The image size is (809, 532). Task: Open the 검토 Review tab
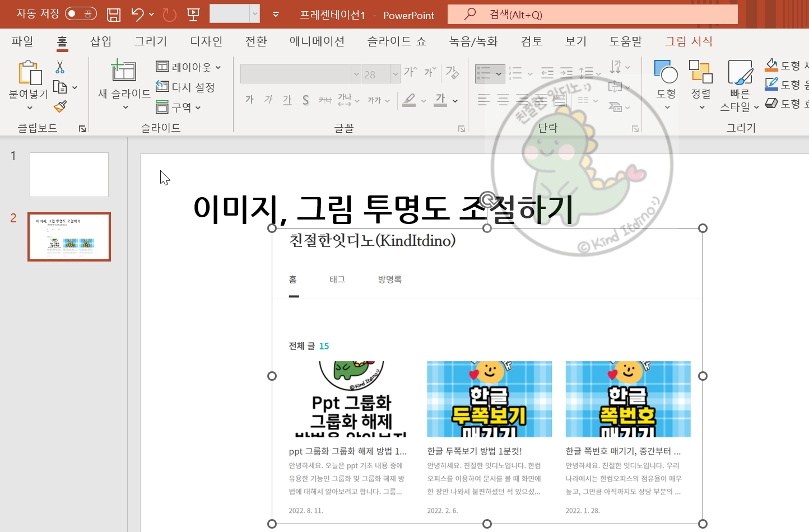(532, 41)
